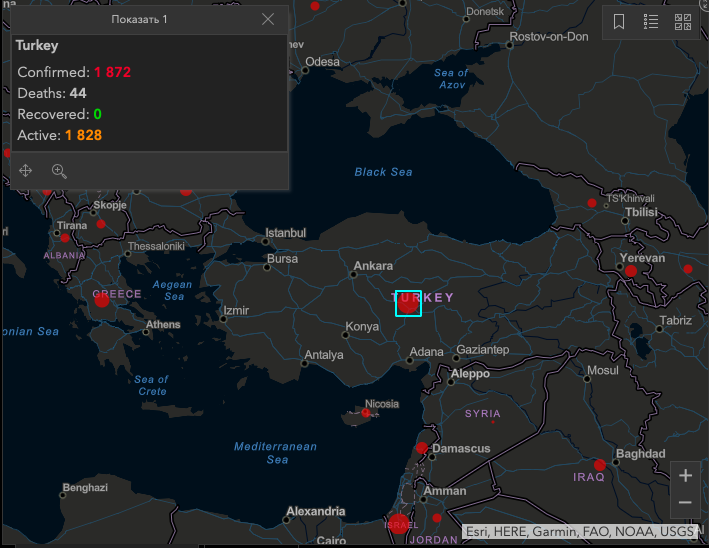Click the 'Istanbul' city label
The image size is (709, 548).
point(285,233)
